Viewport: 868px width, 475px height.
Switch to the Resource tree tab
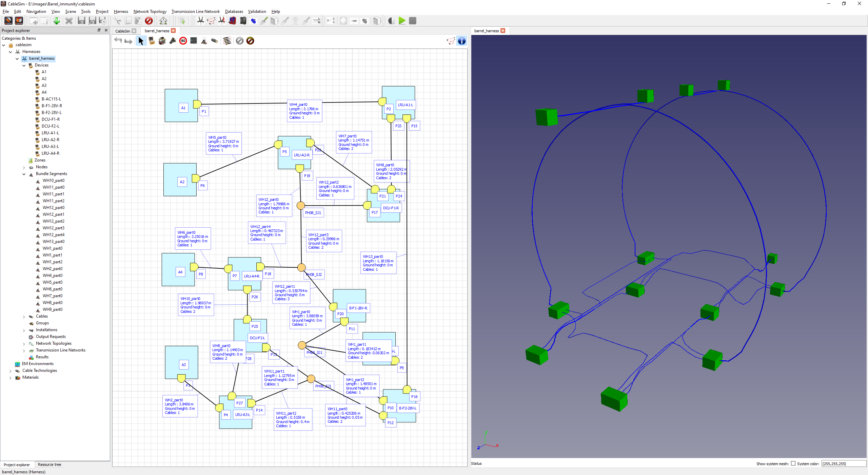click(x=50, y=464)
